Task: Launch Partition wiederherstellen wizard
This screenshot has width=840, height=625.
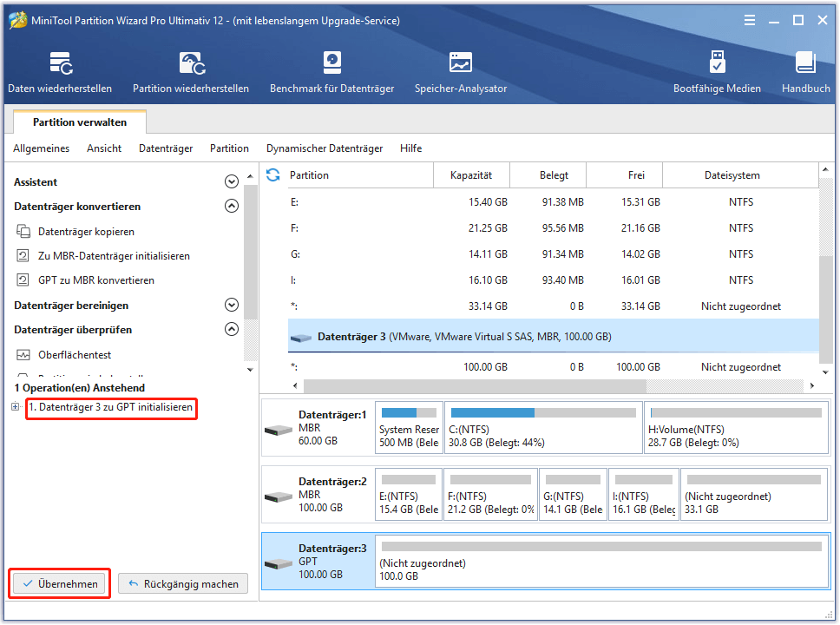Action: [x=191, y=72]
